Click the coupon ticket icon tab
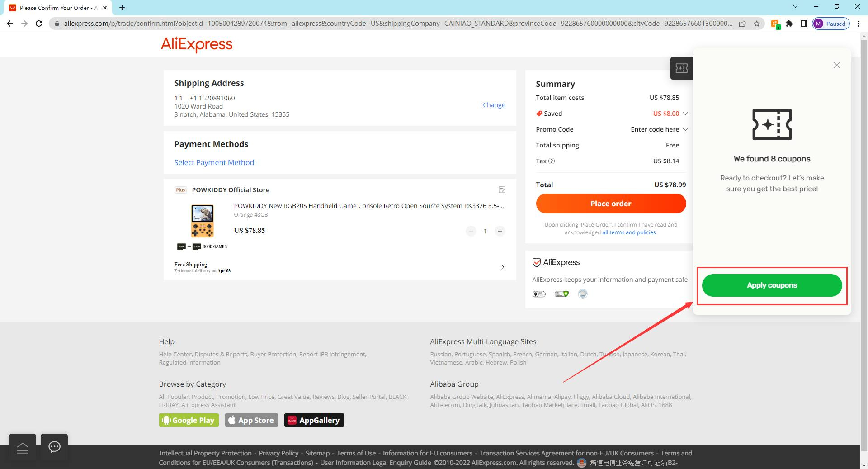868x469 pixels. 681,68
